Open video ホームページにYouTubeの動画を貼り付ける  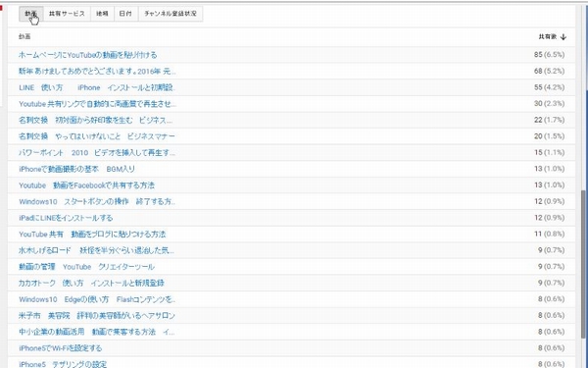88,55
